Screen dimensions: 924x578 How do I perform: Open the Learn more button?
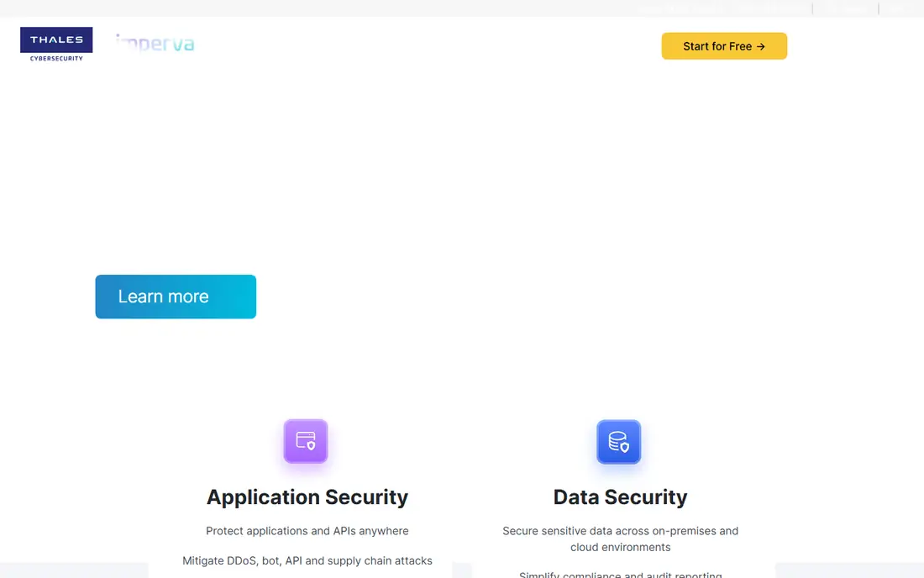[x=176, y=297]
